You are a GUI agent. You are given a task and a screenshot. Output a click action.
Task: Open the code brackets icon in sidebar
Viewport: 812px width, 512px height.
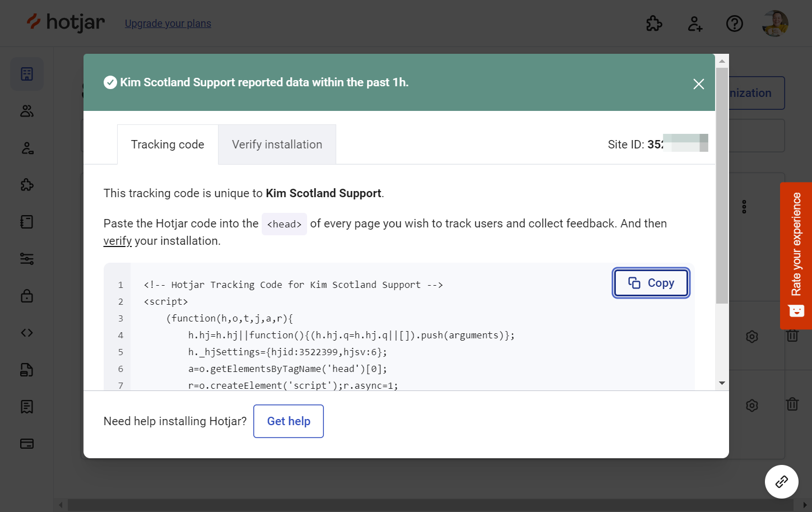coord(27,333)
